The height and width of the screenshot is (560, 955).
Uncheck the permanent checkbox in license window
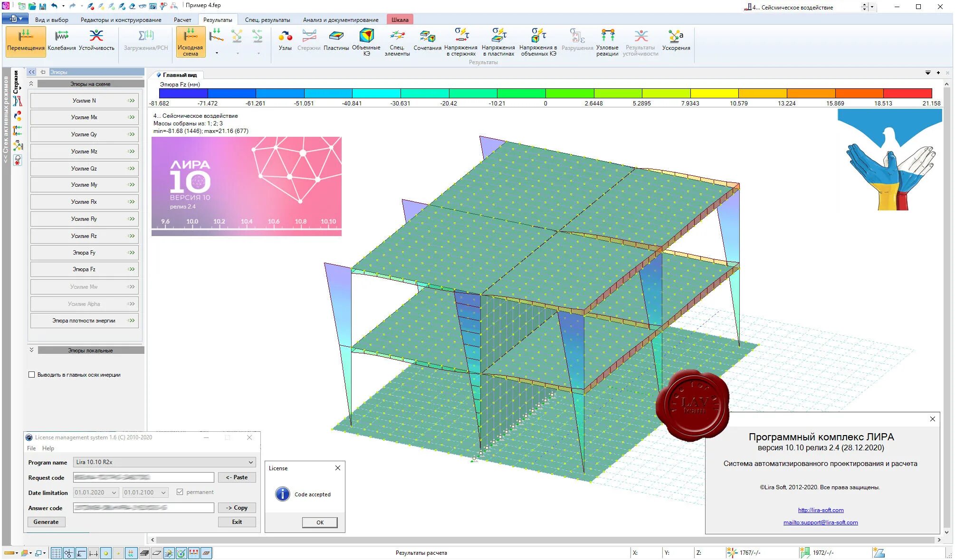(x=180, y=492)
